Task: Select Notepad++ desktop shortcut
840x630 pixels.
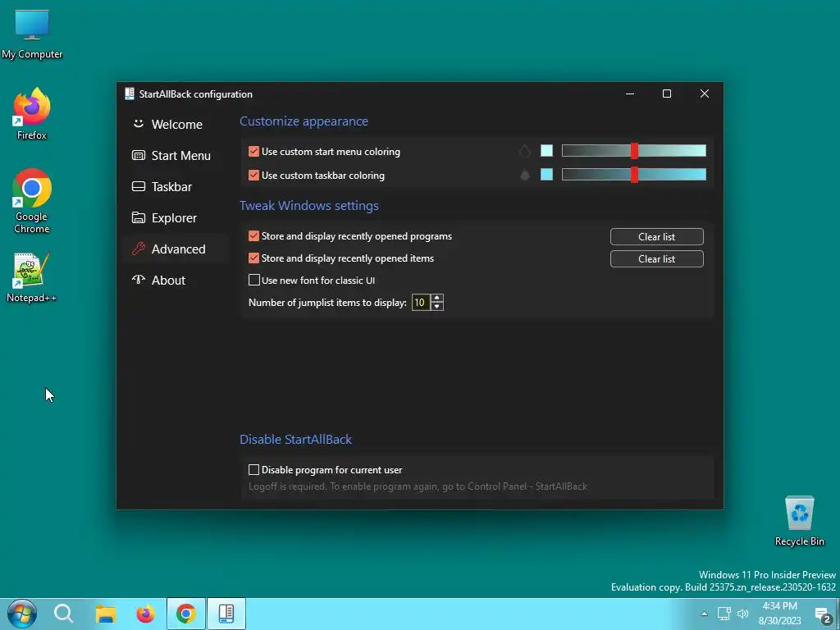Action: [x=32, y=277]
